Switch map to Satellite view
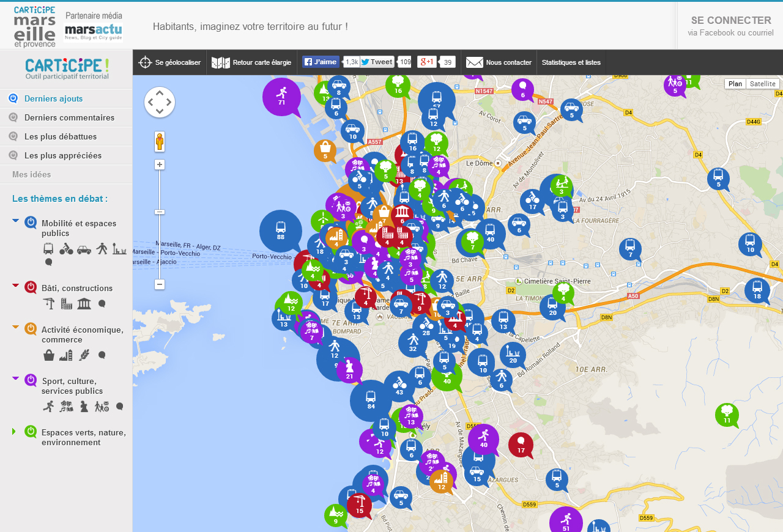The height and width of the screenshot is (532, 783). tap(762, 84)
